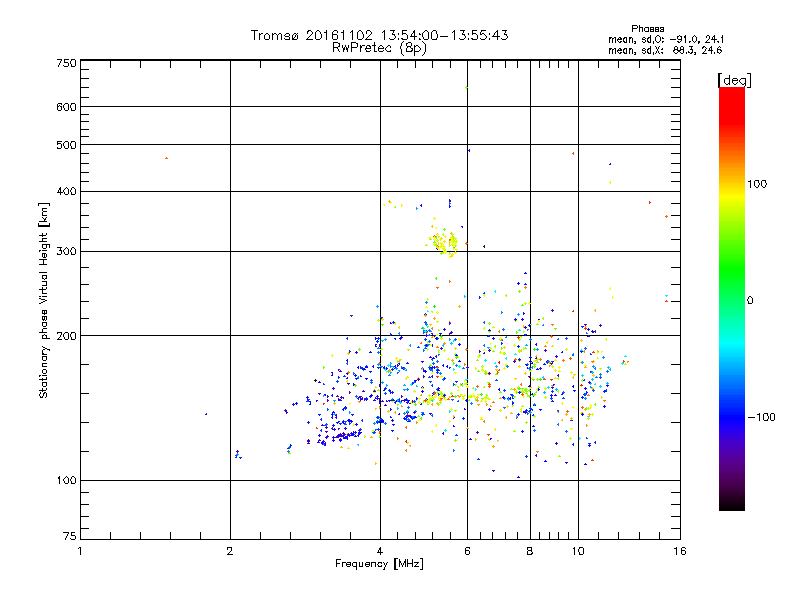Click the y-axis '75' tick label
This screenshot has height=600, width=800.
70,536
